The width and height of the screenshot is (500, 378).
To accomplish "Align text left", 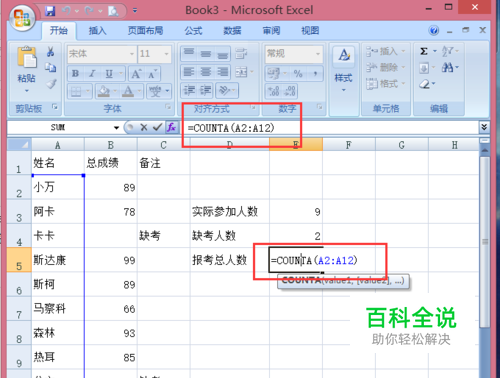I will click(x=189, y=72).
